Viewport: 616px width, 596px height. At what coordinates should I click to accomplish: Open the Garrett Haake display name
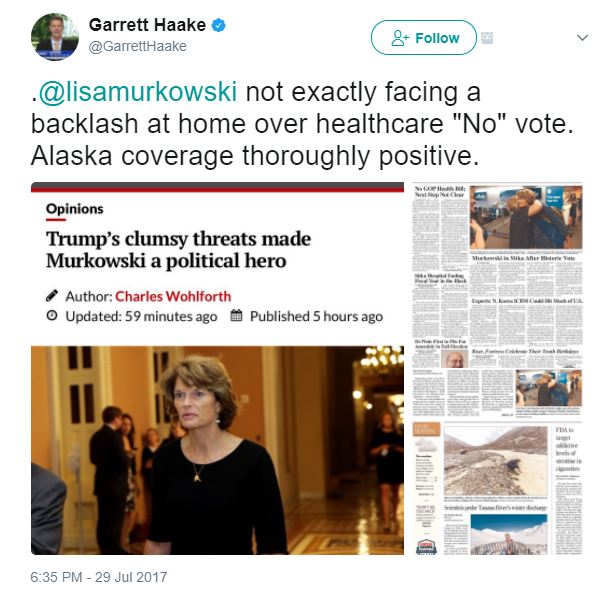coord(147,25)
